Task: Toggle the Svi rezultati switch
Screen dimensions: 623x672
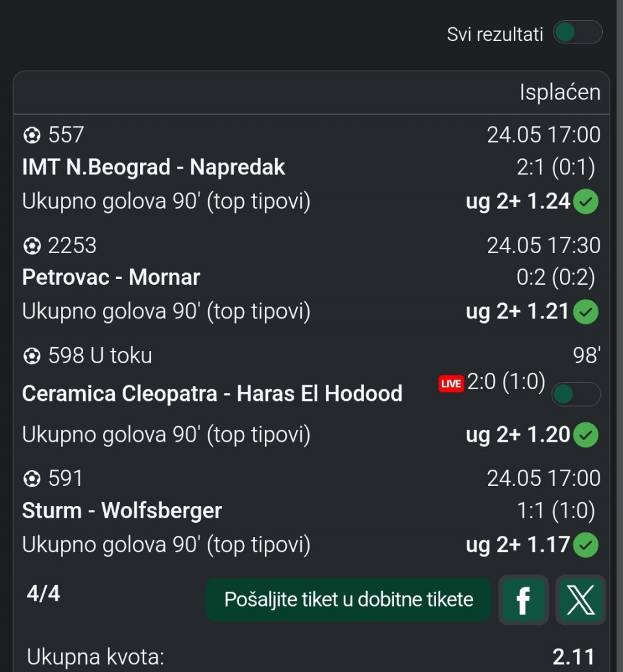Action: pos(578,32)
